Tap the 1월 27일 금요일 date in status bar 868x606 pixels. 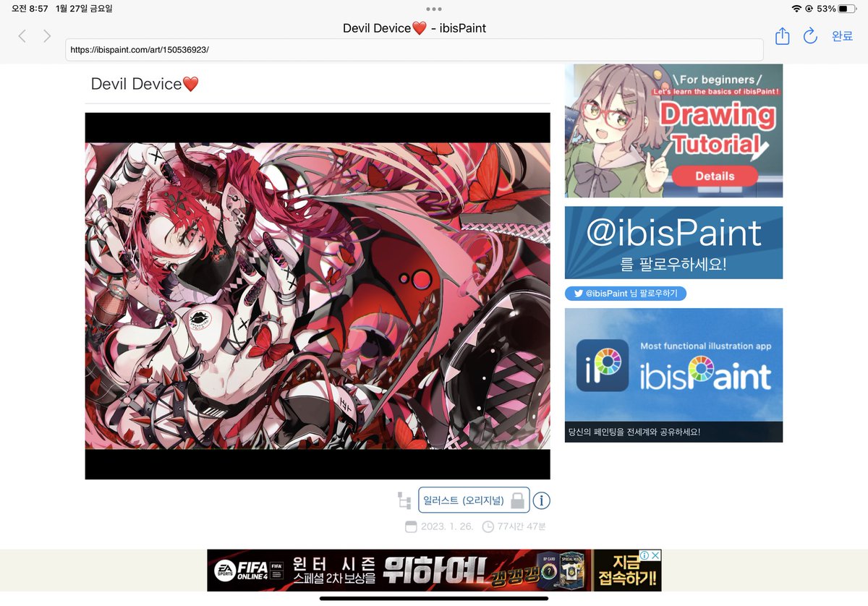(x=84, y=9)
